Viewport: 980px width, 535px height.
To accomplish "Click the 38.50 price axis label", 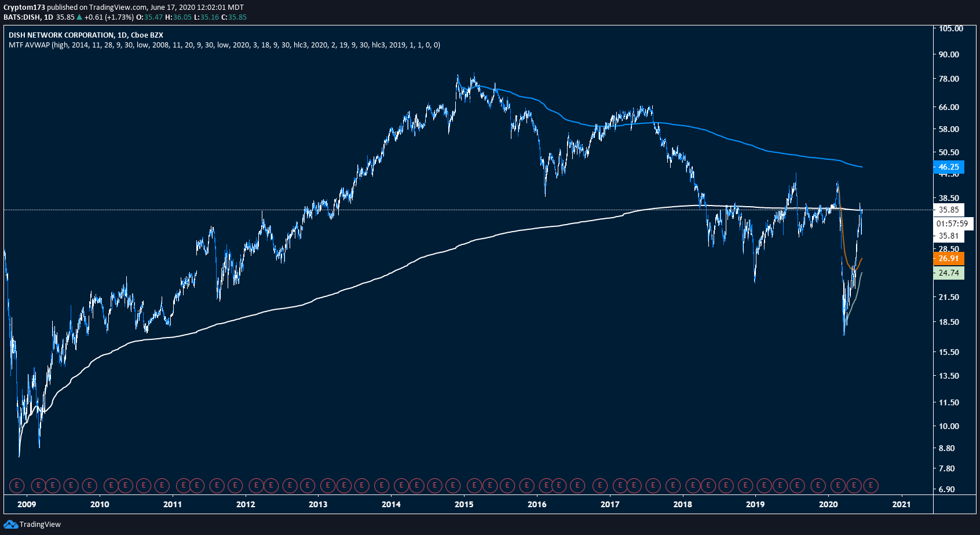I will click(949, 198).
